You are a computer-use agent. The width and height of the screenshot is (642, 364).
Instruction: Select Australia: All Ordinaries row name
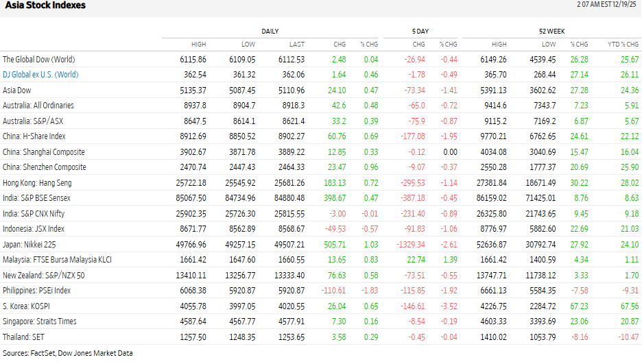pos(38,106)
